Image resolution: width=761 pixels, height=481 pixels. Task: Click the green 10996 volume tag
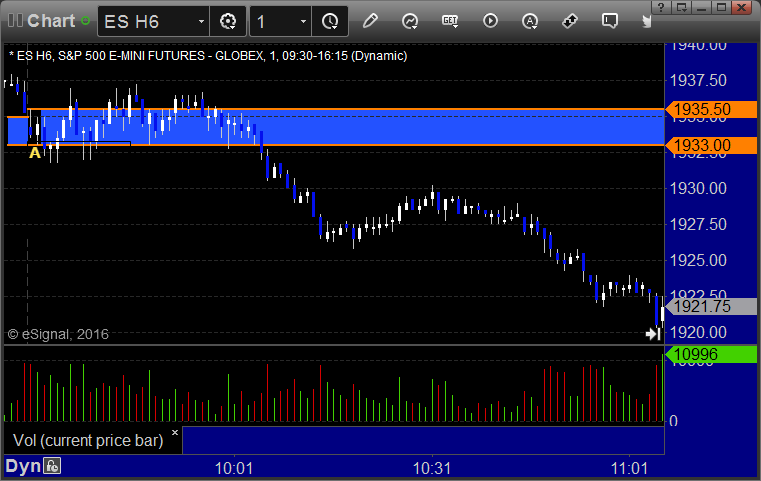click(711, 354)
